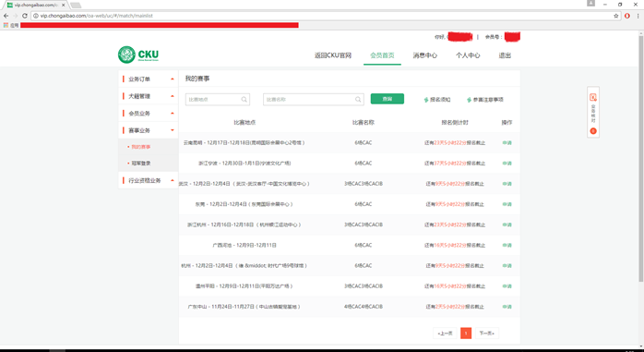Click 4场CAC4场CACIB match name cell
Screen dimensions: 644x352
tap(364, 307)
